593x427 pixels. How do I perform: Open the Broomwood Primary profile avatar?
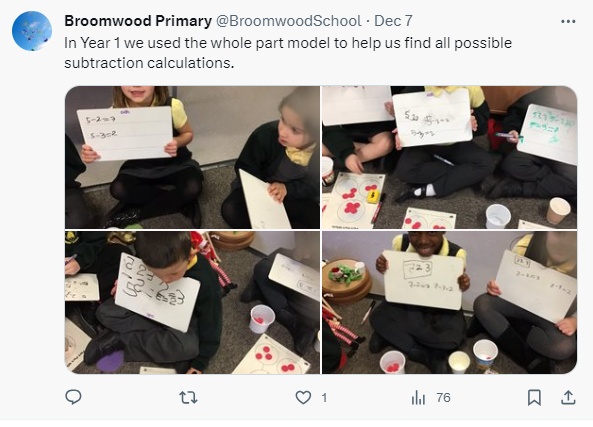[x=32, y=31]
